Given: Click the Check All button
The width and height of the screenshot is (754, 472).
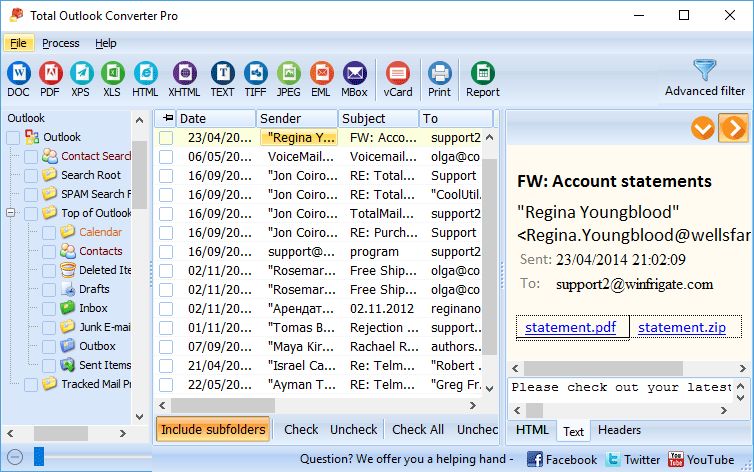Looking at the screenshot, I should [418, 429].
